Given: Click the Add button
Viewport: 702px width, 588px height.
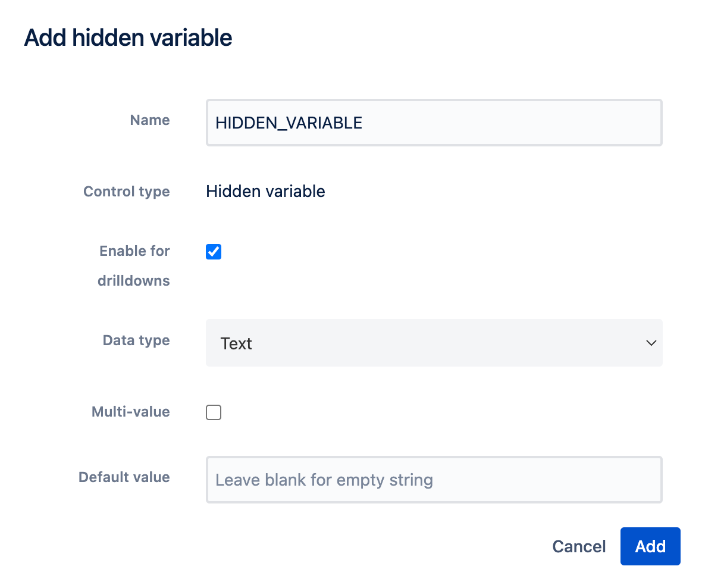Looking at the screenshot, I should tap(650, 546).
